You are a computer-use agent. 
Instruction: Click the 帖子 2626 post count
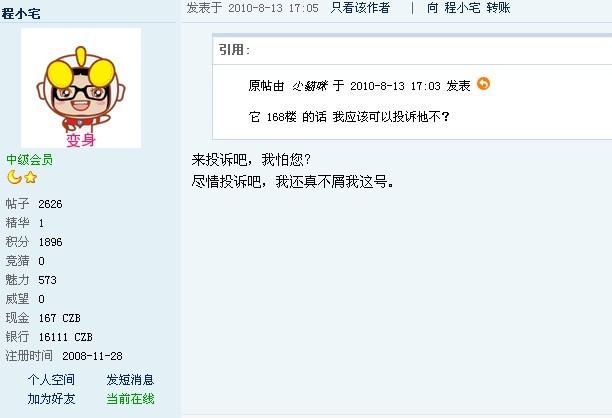point(34,203)
